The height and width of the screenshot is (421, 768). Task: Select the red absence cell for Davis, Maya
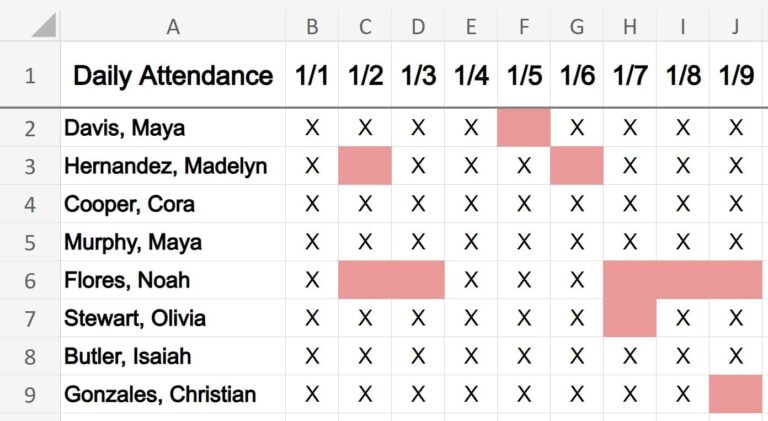coord(524,128)
